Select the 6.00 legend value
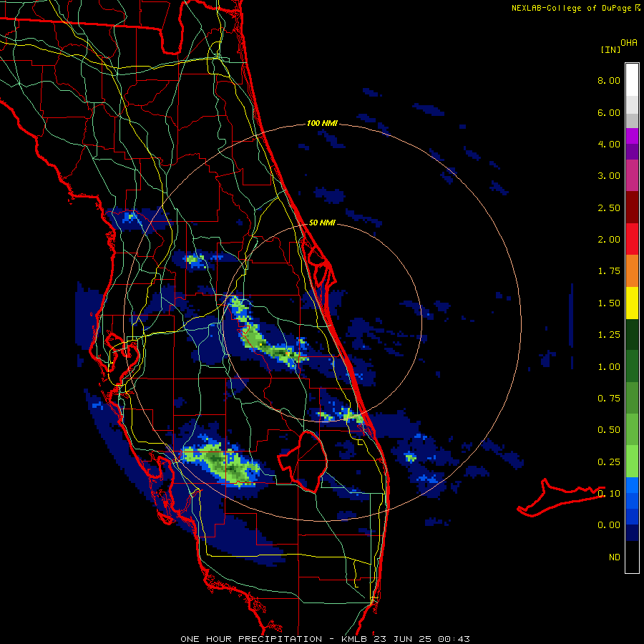644x644 pixels. pyautogui.click(x=609, y=112)
